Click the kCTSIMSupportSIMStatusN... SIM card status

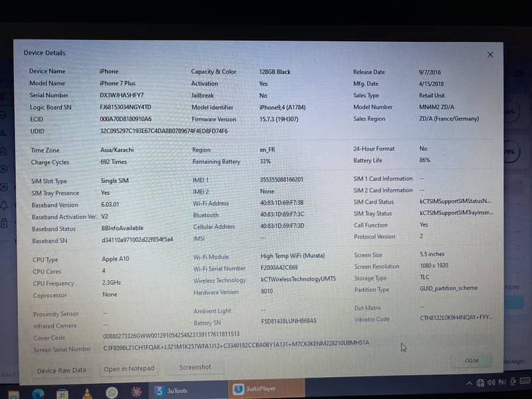[455, 201]
